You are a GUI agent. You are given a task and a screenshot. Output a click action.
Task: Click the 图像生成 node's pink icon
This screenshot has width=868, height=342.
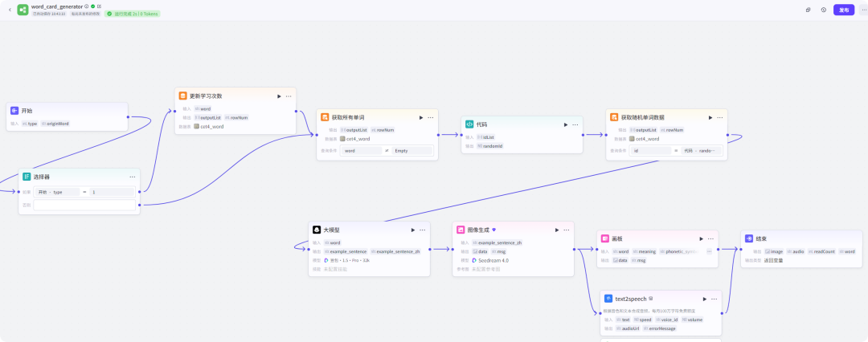461,230
